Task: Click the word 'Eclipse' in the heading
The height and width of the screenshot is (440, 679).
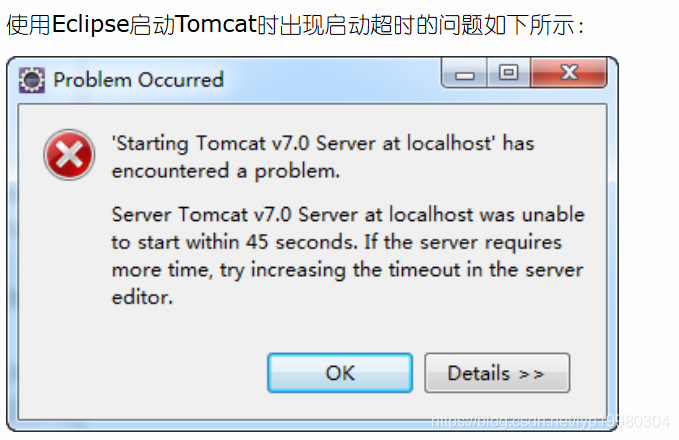Action: point(91,24)
